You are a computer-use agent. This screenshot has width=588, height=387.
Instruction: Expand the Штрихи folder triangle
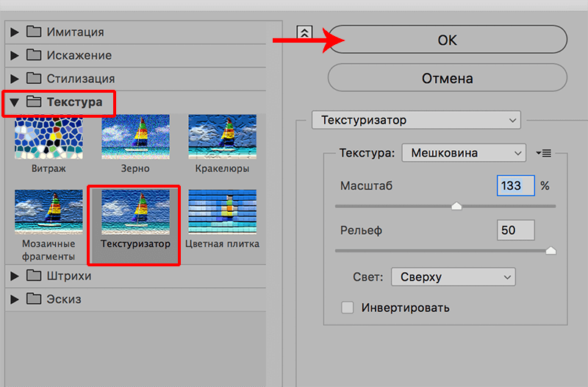(x=15, y=276)
